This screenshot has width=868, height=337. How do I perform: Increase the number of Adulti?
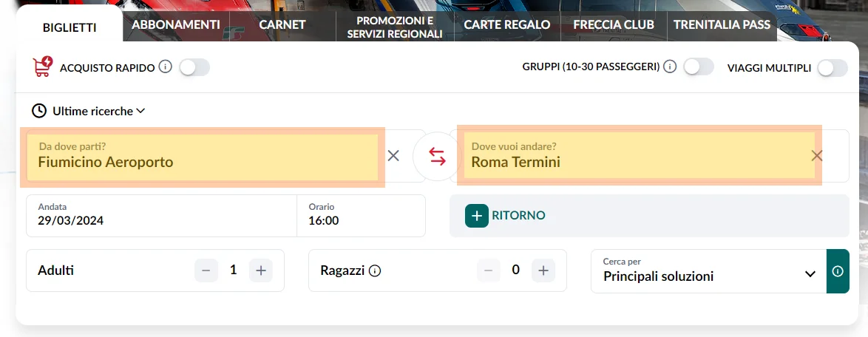[x=260, y=270]
